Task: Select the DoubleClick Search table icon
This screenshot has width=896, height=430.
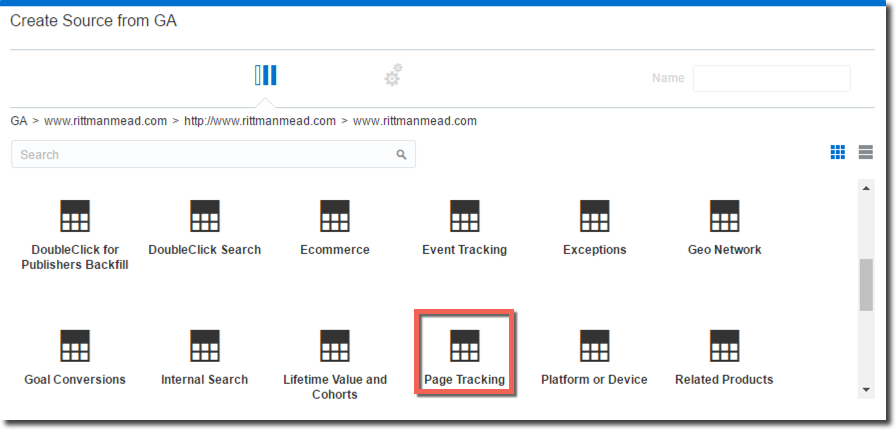Action: (x=205, y=216)
